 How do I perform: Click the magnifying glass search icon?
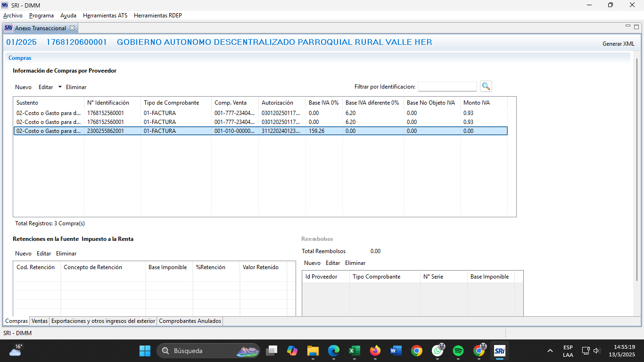486,86
